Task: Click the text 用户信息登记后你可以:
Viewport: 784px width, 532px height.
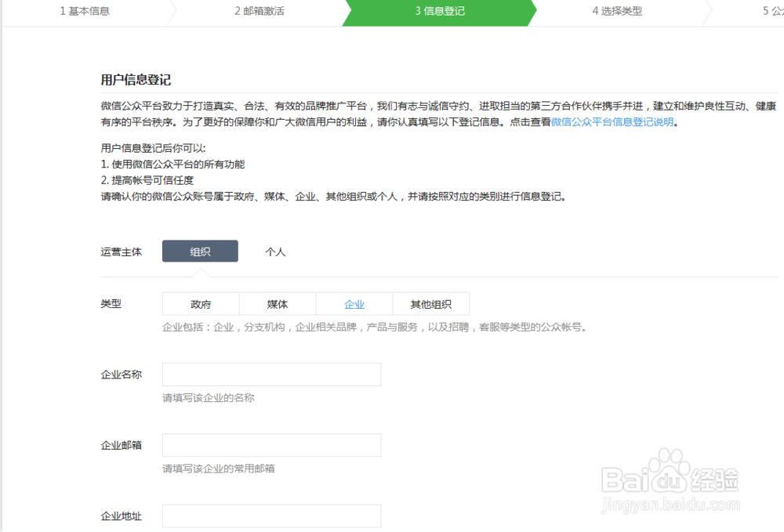Action: coord(153,148)
